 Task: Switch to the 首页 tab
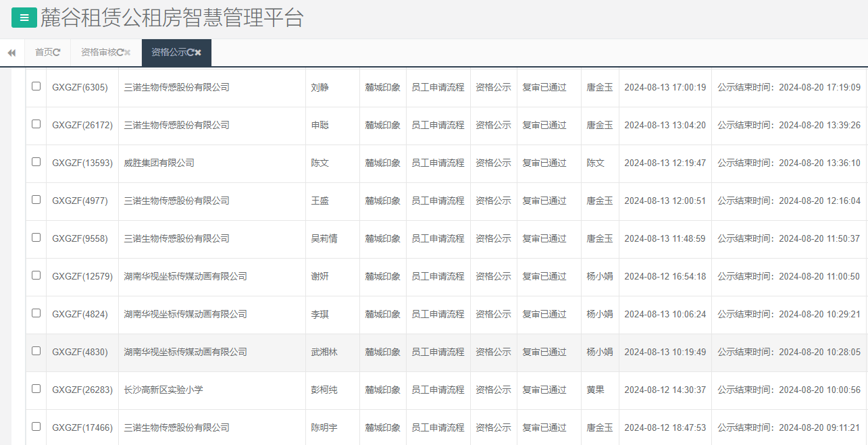(44, 52)
